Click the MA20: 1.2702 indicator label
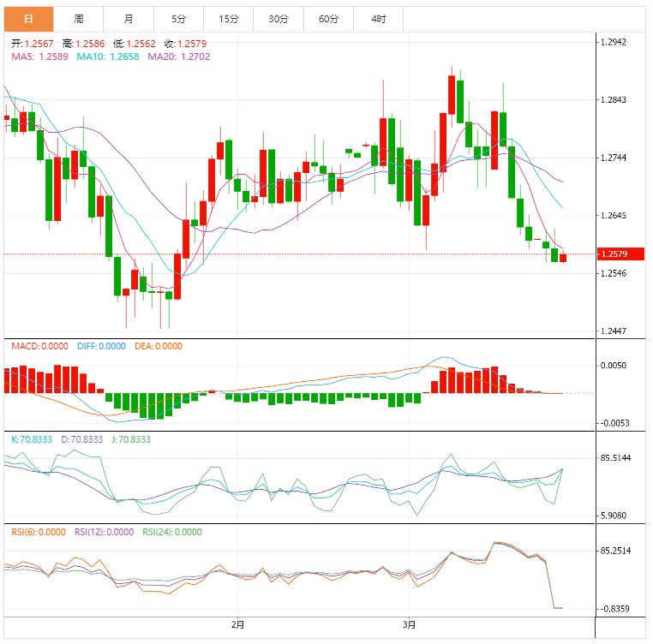653x644 pixels. pos(179,57)
